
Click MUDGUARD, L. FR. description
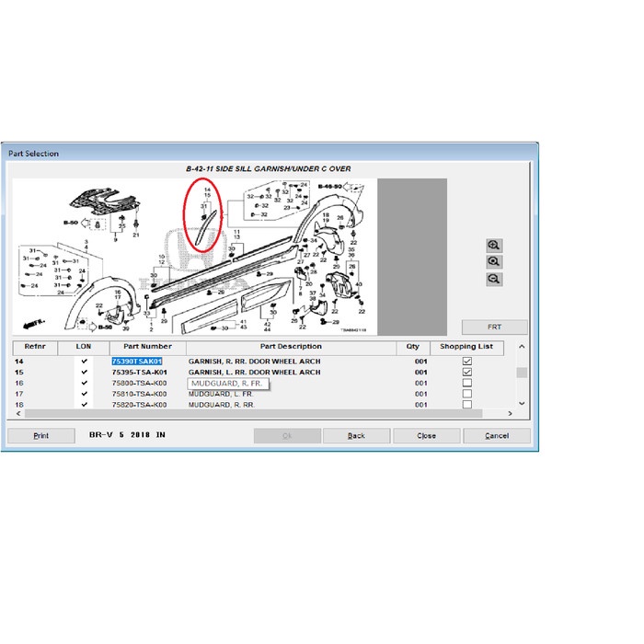(x=221, y=394)
